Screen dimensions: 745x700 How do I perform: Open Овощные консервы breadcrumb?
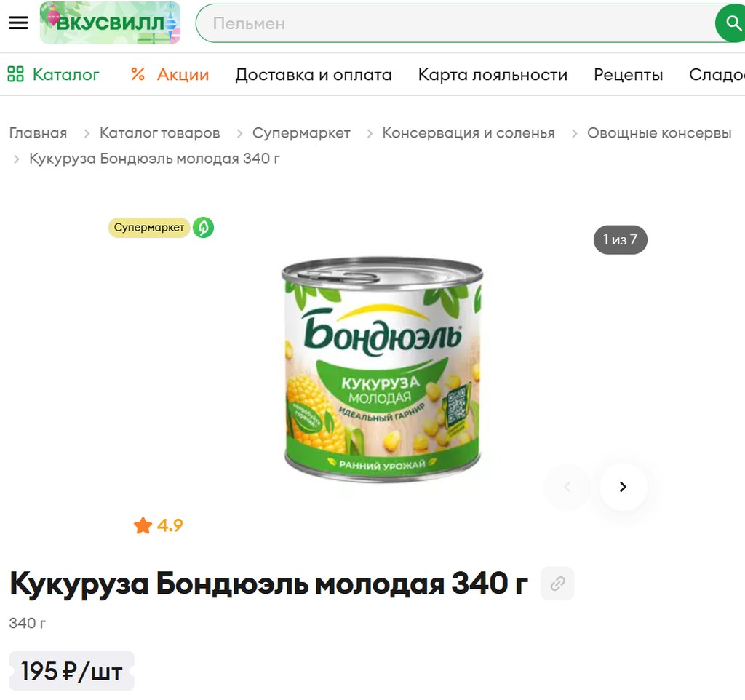pyautogui.click(x=659, y=133)
